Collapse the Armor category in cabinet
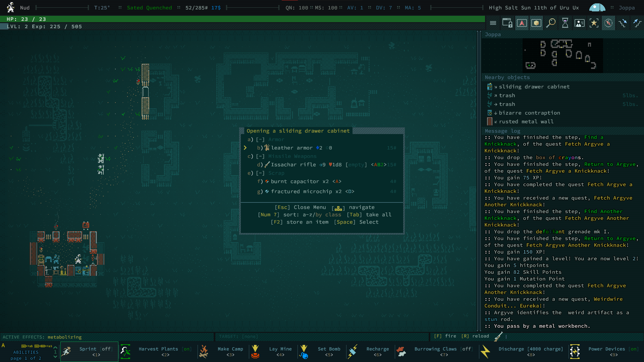Viewport: 644px width, 362px height. (x=260, y=139)
